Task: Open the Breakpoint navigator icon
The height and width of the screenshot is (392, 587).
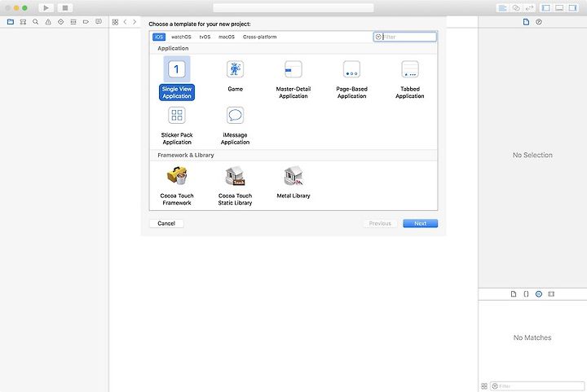Action: [x=86, y=22]
